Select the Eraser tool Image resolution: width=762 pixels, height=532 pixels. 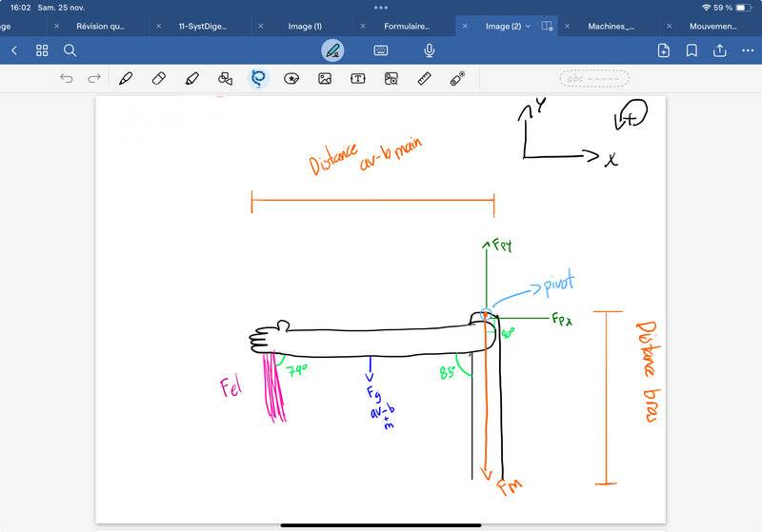159,79
